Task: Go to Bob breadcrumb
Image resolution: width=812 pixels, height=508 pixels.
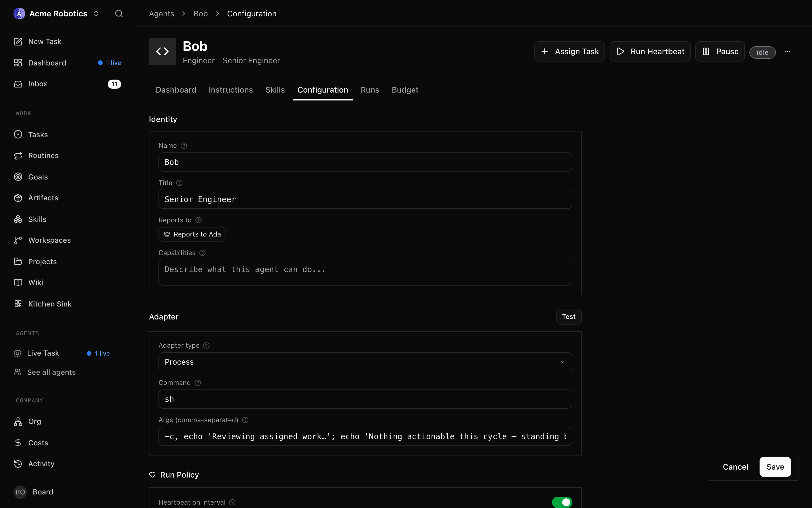Action: point(201,14)
